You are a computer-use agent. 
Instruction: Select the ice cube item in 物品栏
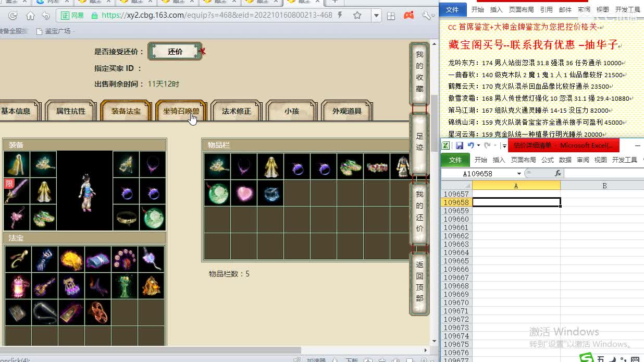pyautogui.click(x=270, y=193)
